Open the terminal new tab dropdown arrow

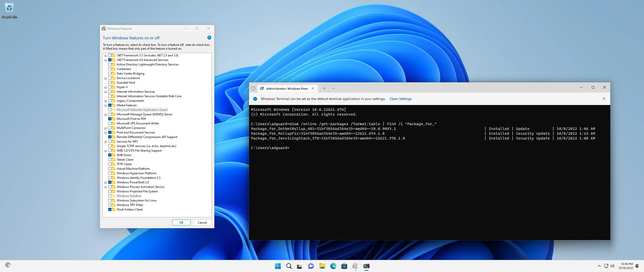click(333, 88)
